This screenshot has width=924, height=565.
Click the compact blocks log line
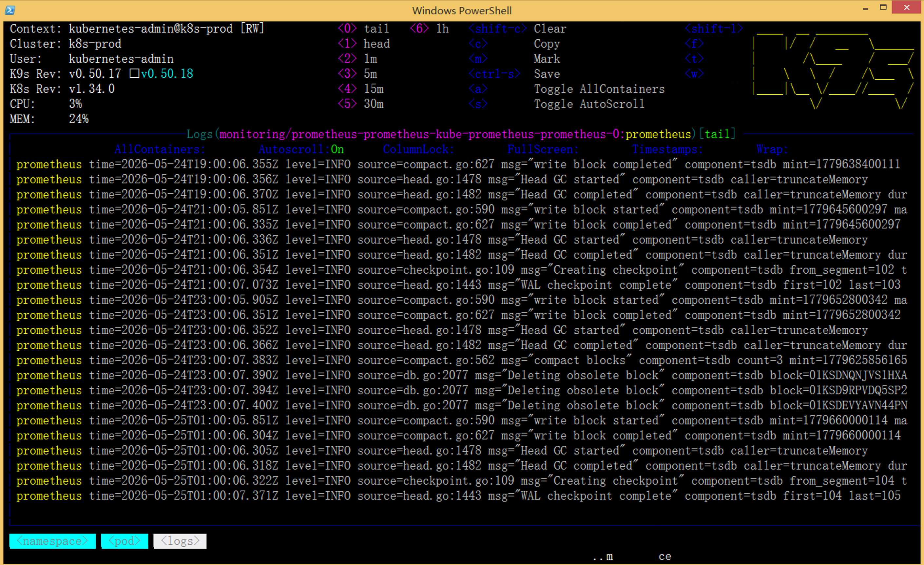click(462, 360)
